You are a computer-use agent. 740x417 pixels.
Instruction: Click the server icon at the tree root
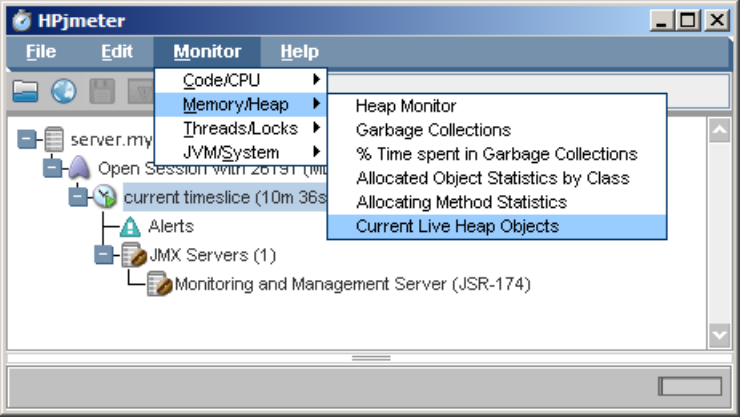(54, 139)
